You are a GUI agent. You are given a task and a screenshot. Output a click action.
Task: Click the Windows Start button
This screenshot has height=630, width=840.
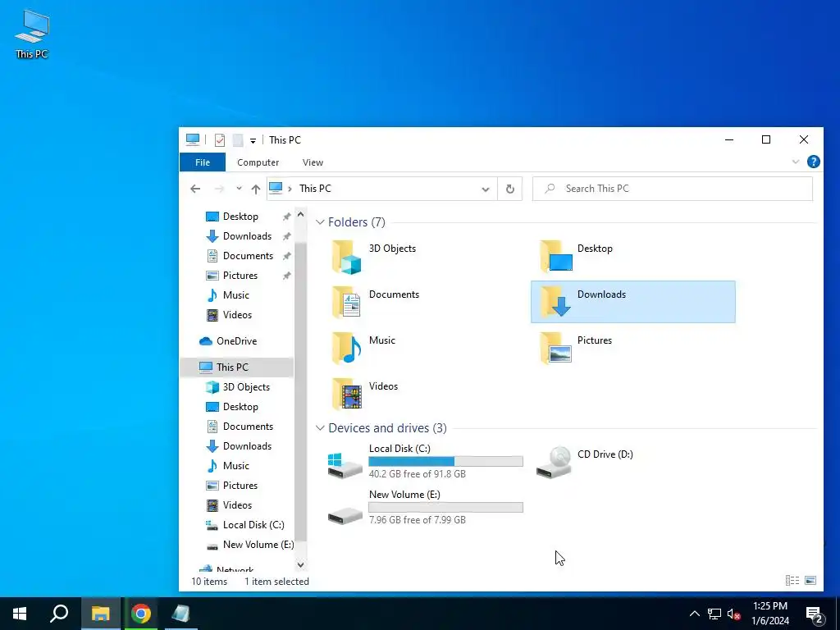coord(20,614)
